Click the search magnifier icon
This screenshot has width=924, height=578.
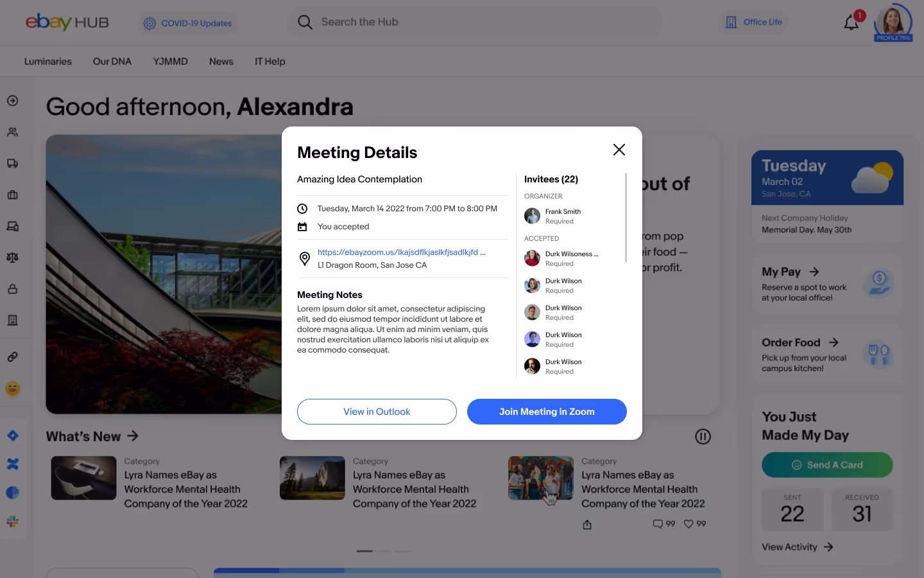305,22
